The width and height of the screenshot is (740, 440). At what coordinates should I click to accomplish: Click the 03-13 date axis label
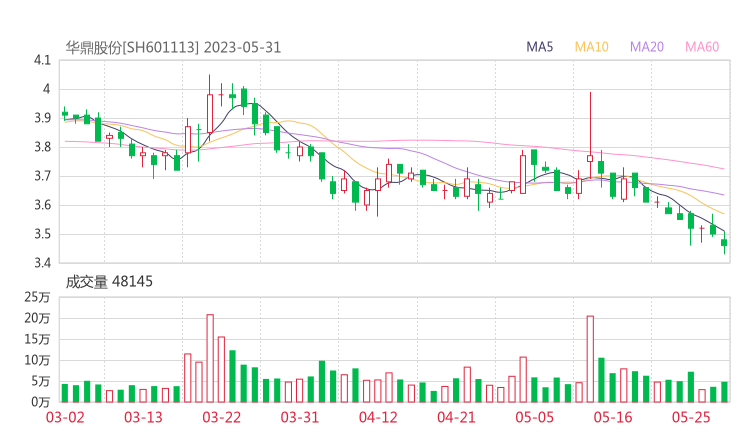pos(143,417)
